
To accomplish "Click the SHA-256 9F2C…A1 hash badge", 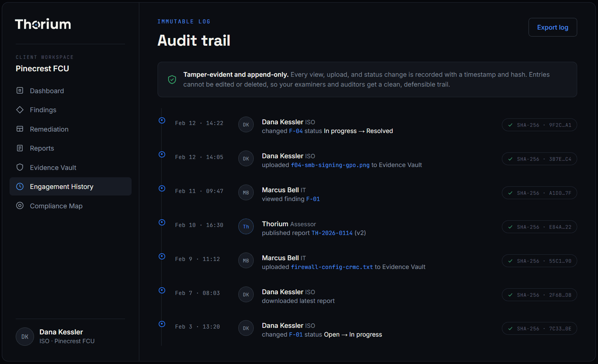I will pyautogui.click(x=540, y=125).
